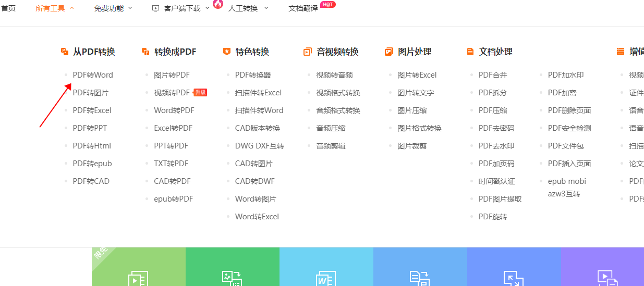The width and height of the screenshot is (644, 286).
Task: Choose PDF旋转 tool
Action: pyautogui.click(x=493, y=217)
